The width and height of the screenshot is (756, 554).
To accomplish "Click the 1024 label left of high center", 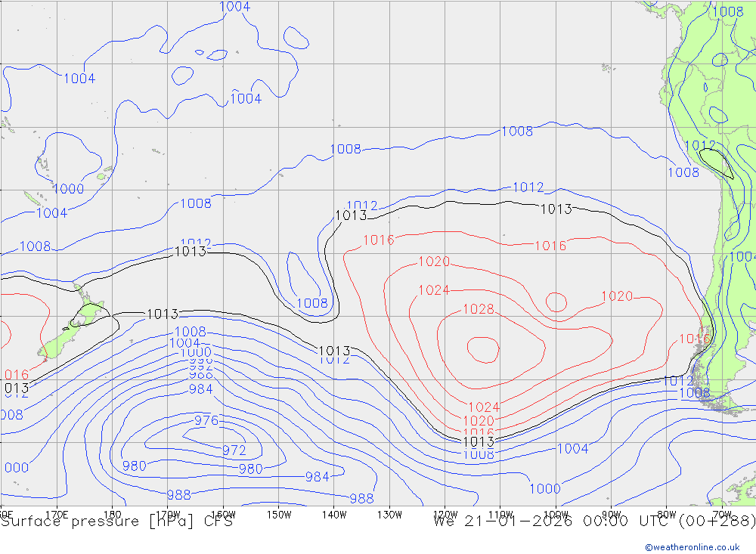I will [434, 290].
